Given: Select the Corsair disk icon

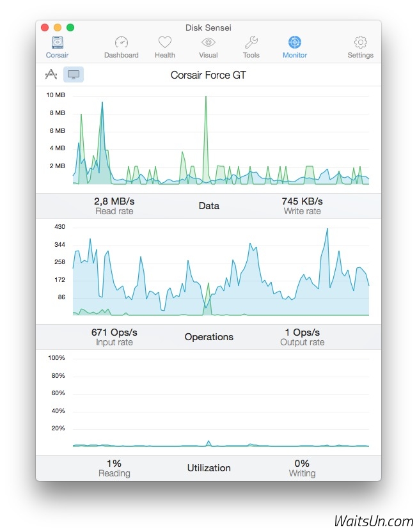Looking at the screenshot, I should 58,43.
